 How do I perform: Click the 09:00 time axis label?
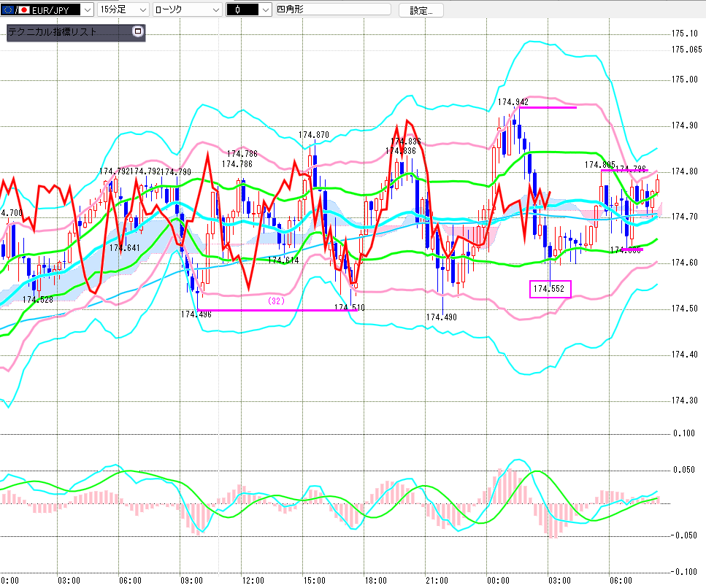[191, 580]
